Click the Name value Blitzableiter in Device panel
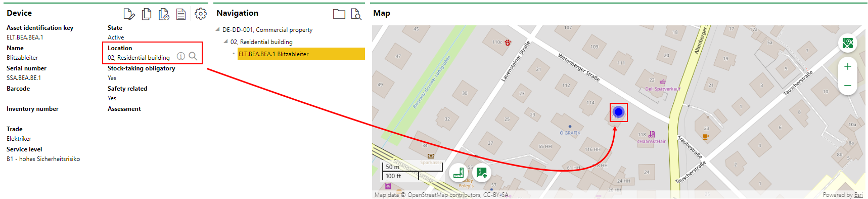 22,58
